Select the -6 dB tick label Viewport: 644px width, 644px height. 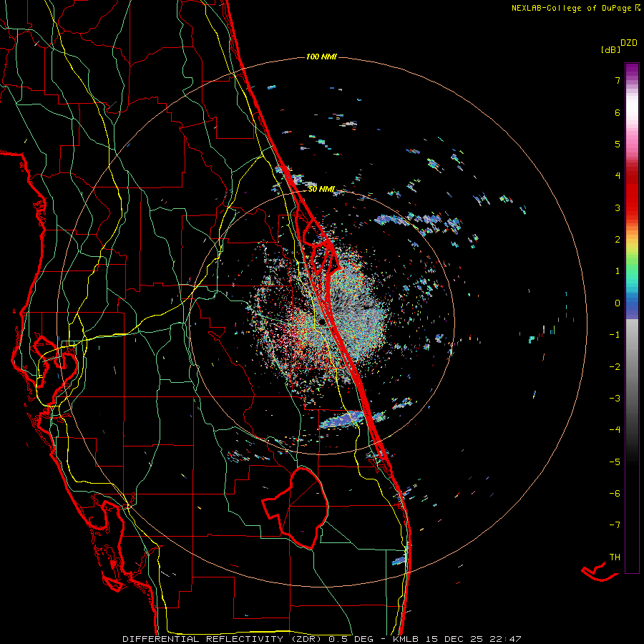point(615,494)
